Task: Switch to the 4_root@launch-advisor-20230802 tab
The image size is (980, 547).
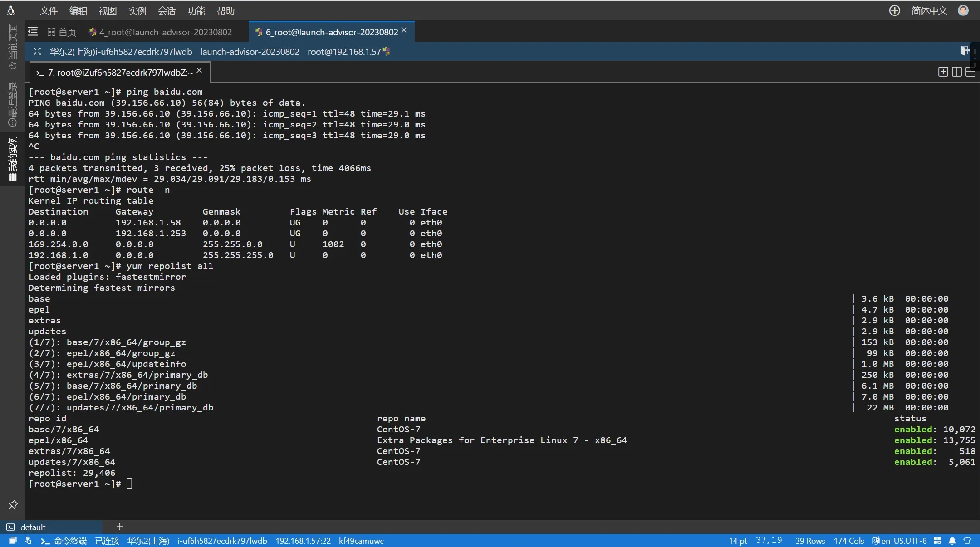Action: (165, 32)
